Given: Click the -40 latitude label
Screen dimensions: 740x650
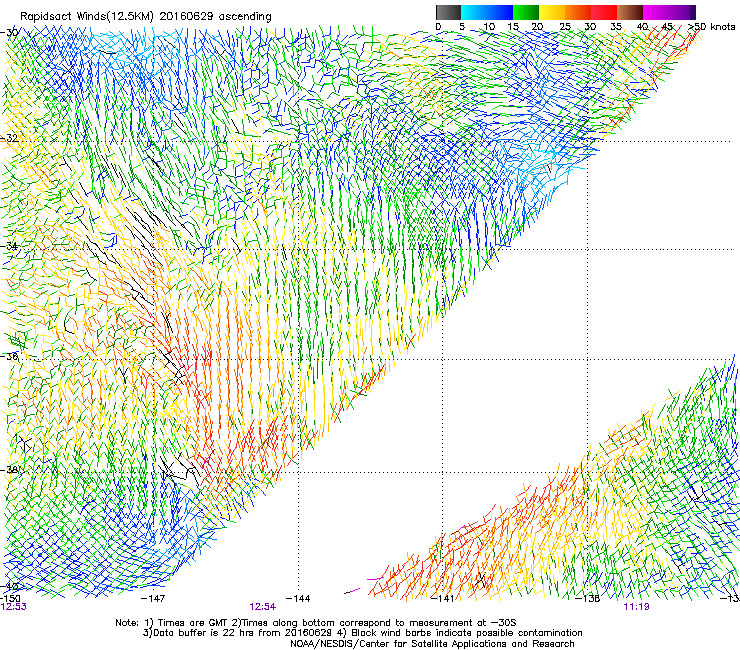Looking at the screenshot, I should 9,586.
